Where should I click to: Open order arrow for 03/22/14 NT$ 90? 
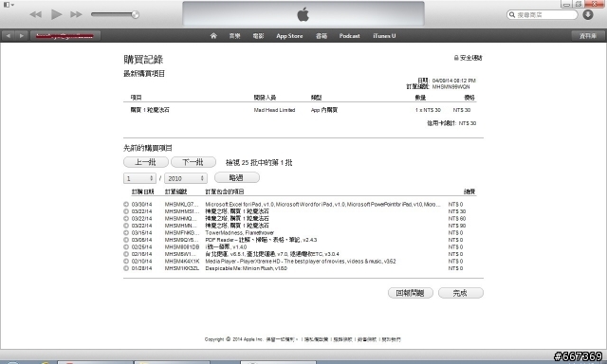126,226
